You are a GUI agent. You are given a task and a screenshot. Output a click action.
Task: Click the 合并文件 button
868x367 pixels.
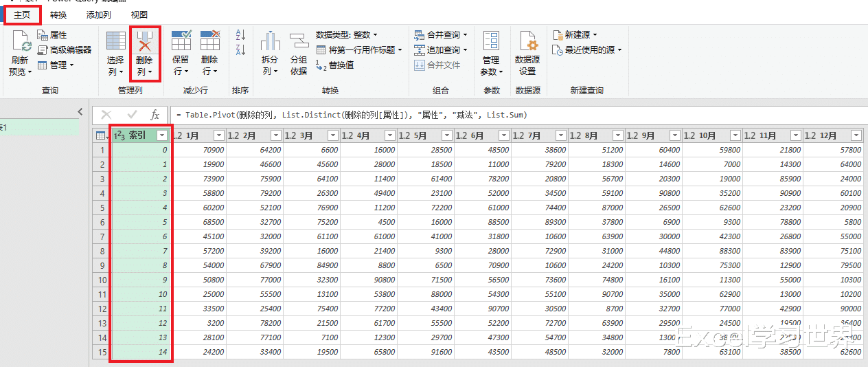(x=437, y=65)
